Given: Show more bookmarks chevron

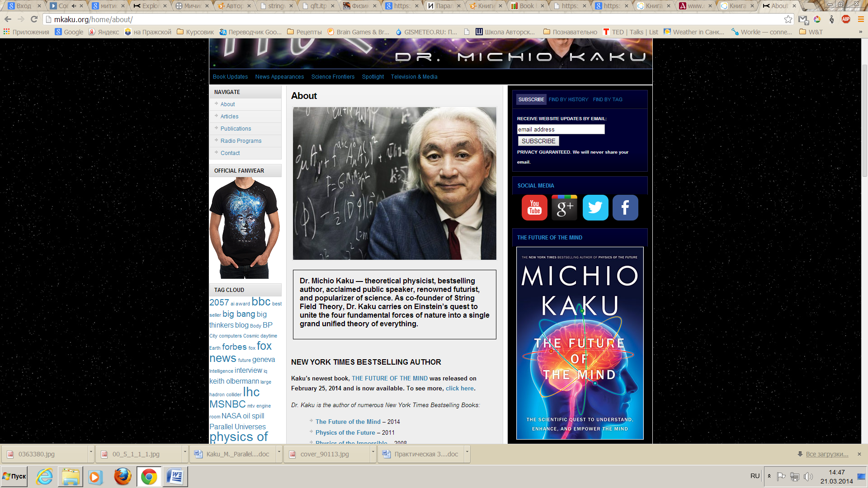Looking at the screenshot, I should pyautogui.click(x=860, y=32).
